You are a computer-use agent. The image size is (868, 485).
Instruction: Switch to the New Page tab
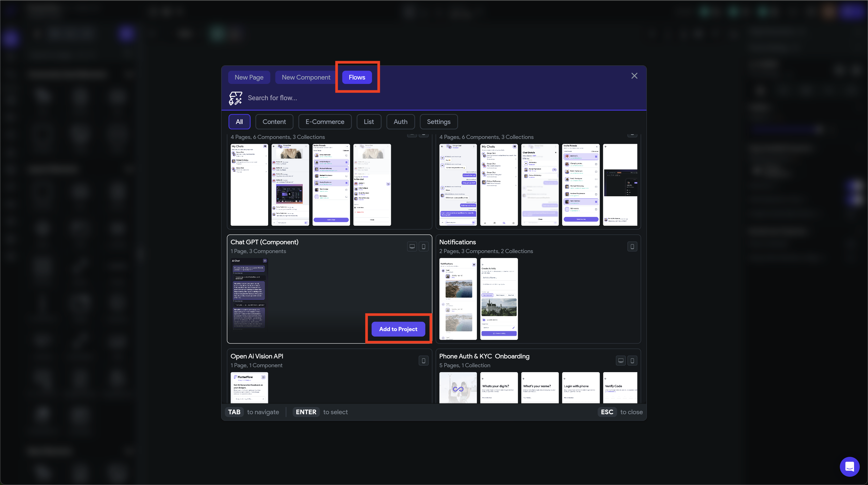coord(249,77)
